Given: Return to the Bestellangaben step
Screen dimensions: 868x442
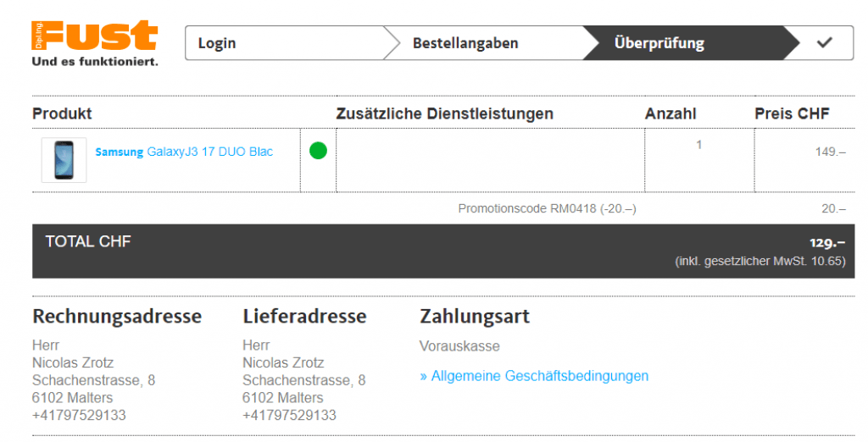Looking at the screenshot, I should click(x=465, y=43).
